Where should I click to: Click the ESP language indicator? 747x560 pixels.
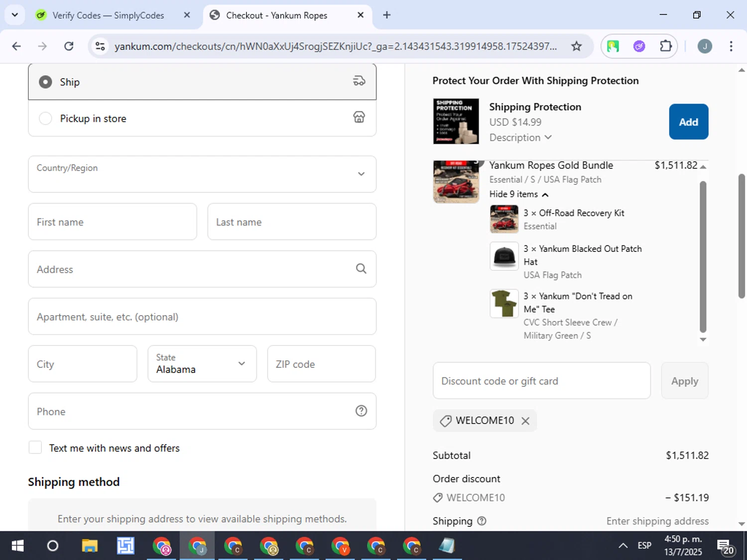pos(644,546)
